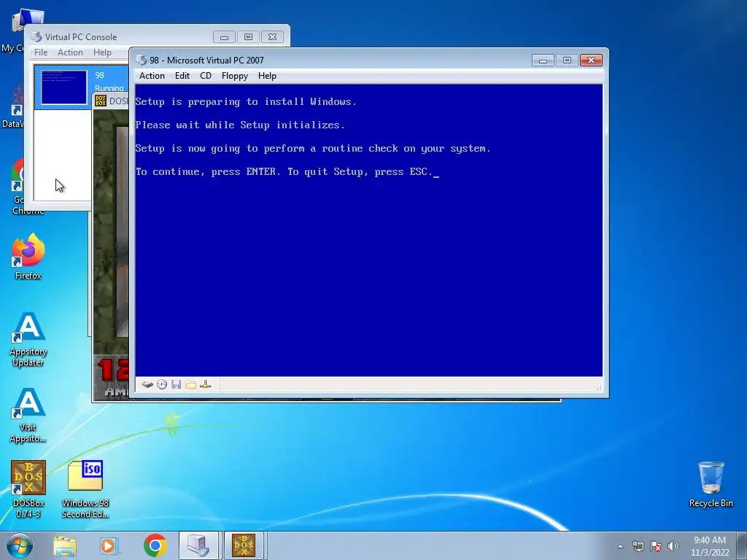The width and height of the screenshot is (747, 560).
Task: Close the Virtual PC Console window
Action: click(x=272, y=36)
